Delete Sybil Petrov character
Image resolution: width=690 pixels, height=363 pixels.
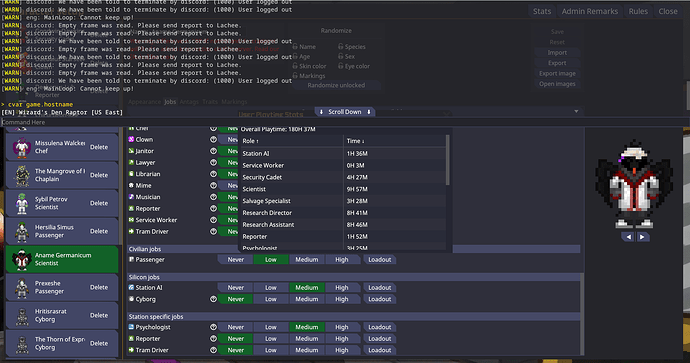[99, 203]
